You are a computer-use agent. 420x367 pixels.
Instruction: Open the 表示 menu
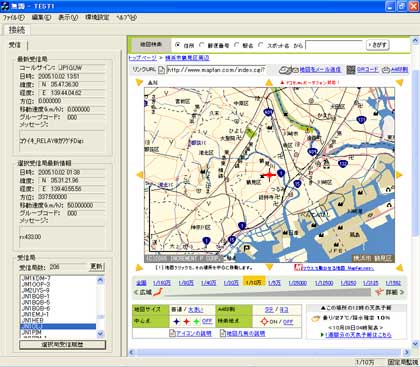point(68,17)
